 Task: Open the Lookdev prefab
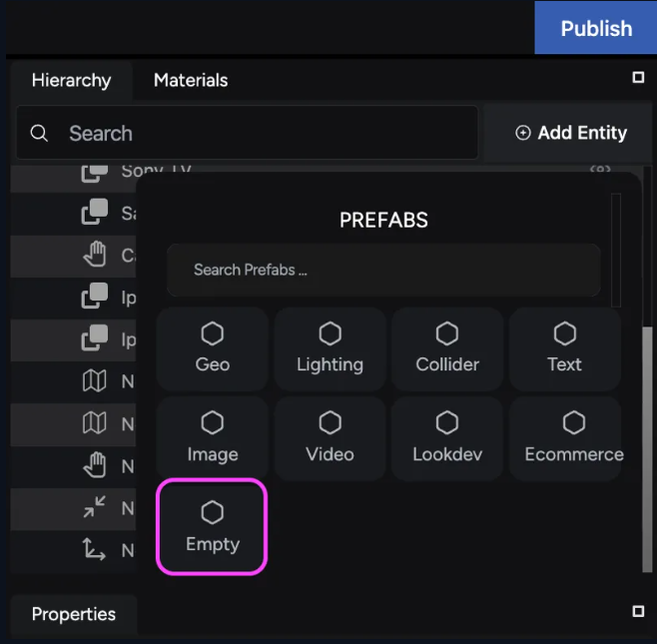coord(447,438)
